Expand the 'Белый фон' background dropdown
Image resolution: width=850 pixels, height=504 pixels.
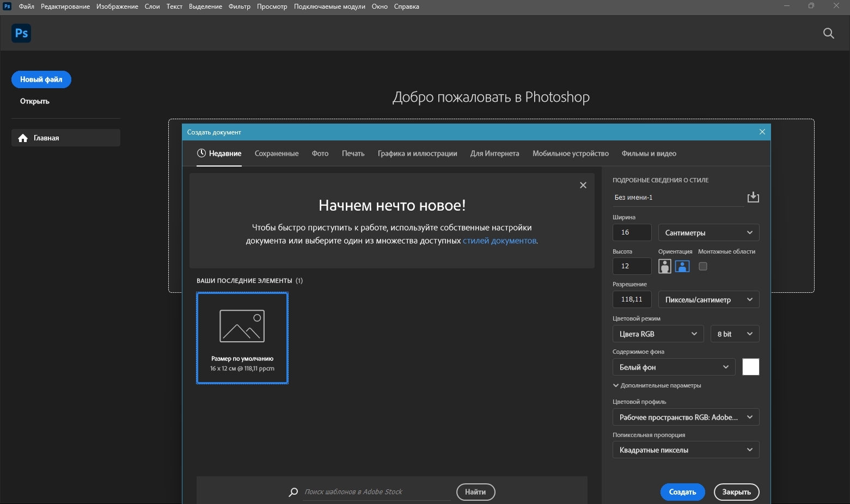pos(674,367)
